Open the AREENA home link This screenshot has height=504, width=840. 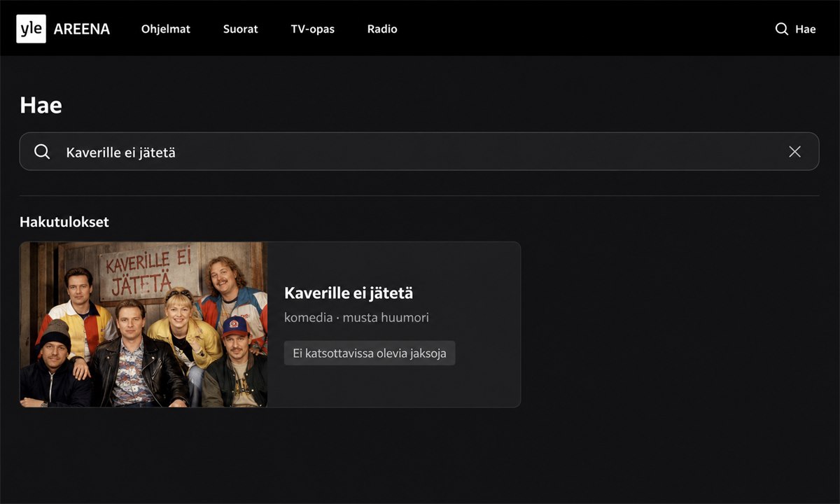click(x=82, y=29)
